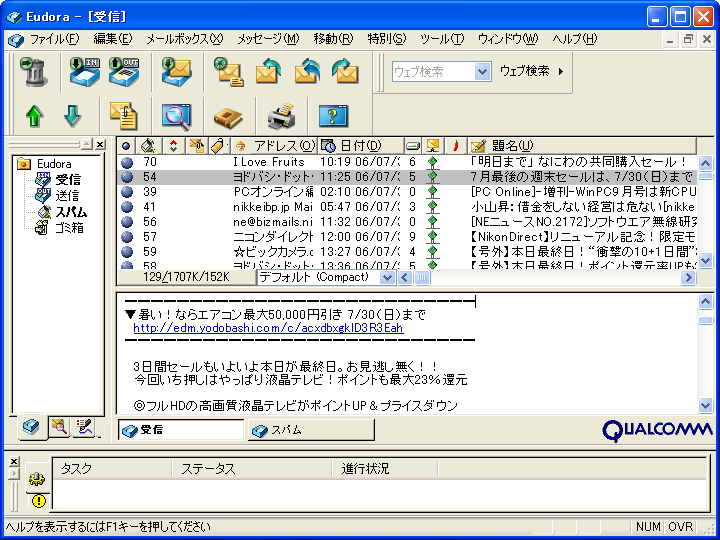Click the Forward message toolbar icon
720x540 pixels.
pos(345,72)
